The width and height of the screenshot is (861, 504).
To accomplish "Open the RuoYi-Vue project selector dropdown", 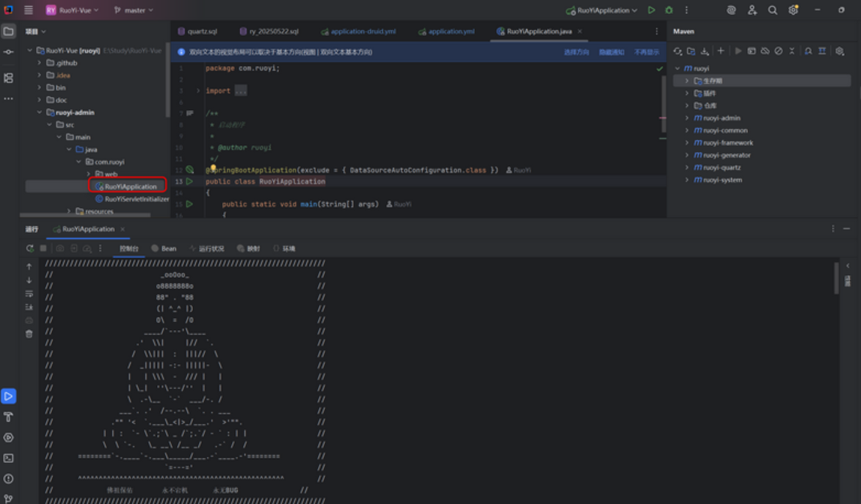I will (x=72, y=10).
